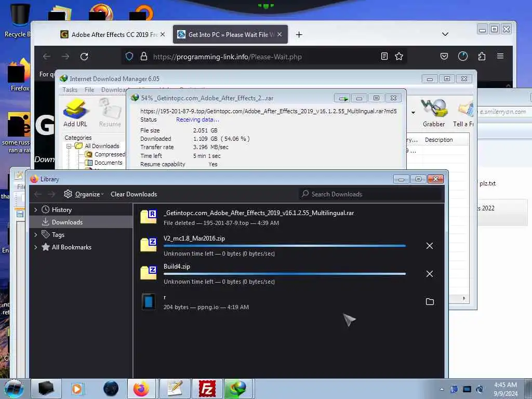Screen dimensions: 532x399
Task: Open Tasks menu in Internet Download Manager
Action: click(70, 89)
